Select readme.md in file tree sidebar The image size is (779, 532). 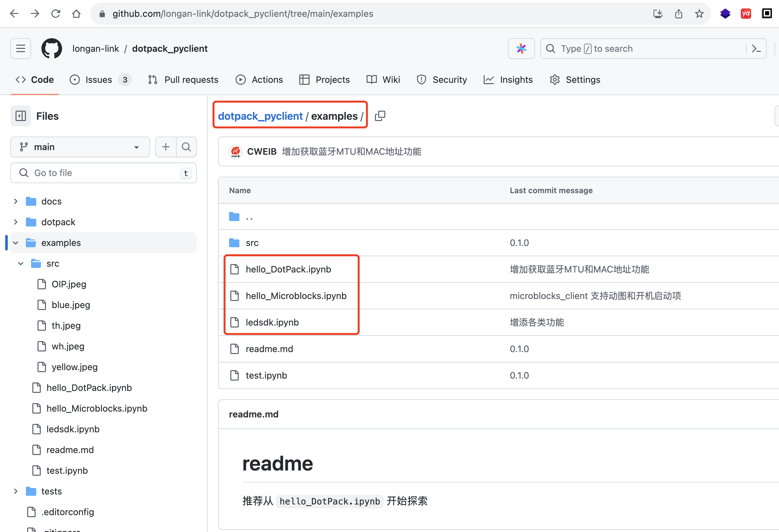[x=70, y=450]
